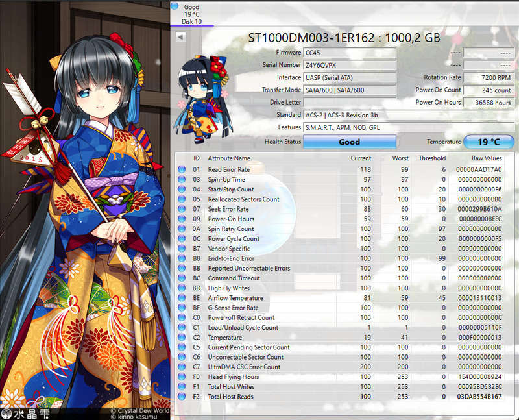519x420 pixels.
Task: Click the status orb for Uncorrectable Sector Count
Action: (182, 357)
